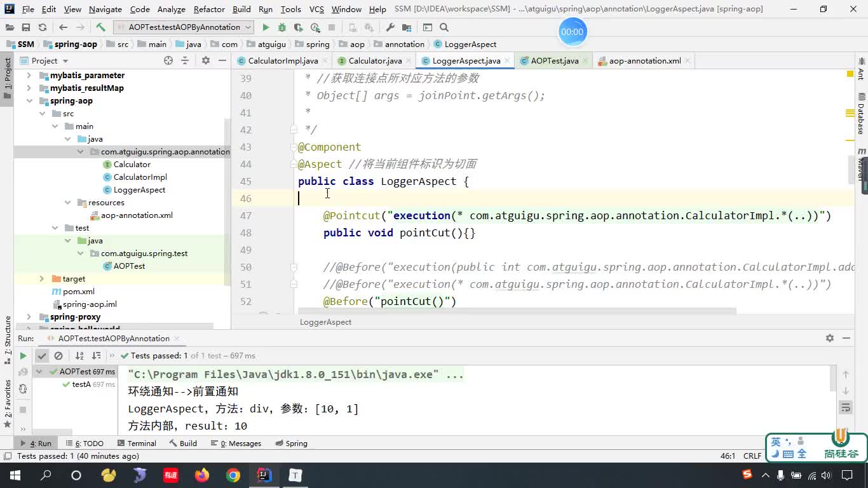Toggle soft-wrap in the console output

846,407
